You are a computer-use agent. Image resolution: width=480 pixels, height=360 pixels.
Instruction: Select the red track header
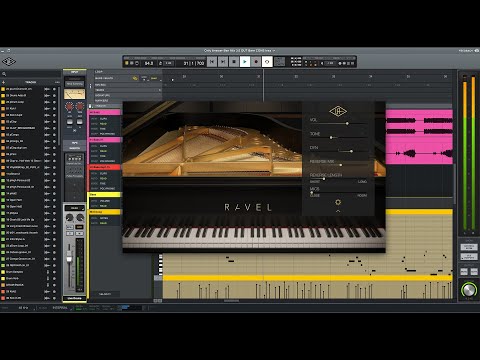tap(105, 167)
